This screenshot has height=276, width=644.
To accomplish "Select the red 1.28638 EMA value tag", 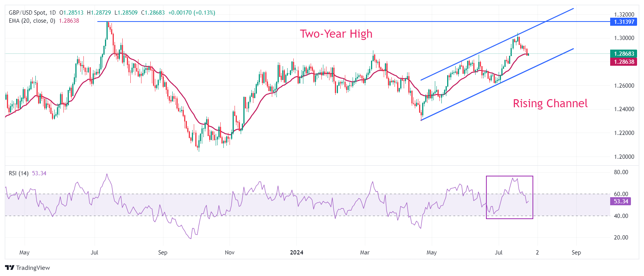I will pyautogui.click(x=624, y=62).
